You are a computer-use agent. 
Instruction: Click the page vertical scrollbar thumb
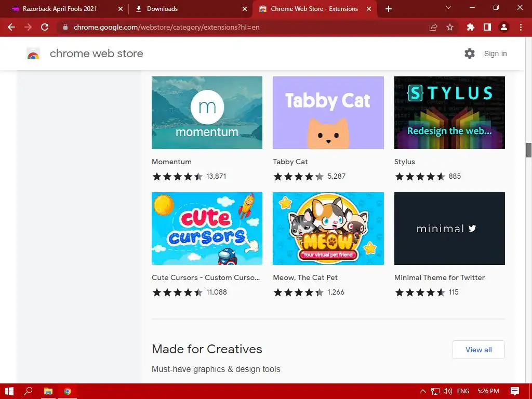528,150
